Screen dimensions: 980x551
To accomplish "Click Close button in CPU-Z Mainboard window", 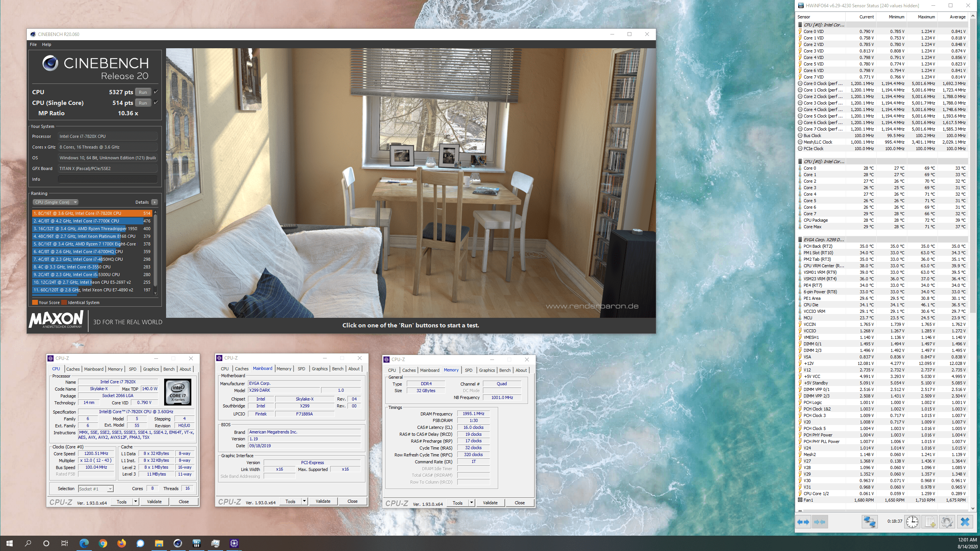I will coord(352,501).
